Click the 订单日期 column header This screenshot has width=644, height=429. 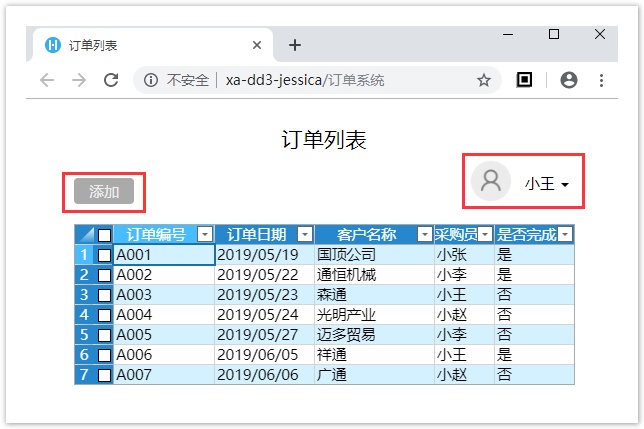[x=257, y=234]
